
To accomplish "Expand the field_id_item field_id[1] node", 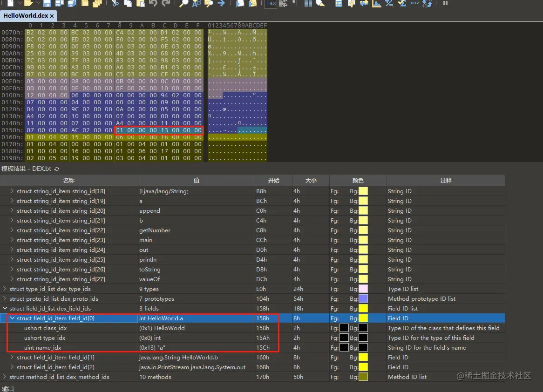I will (x=12, y=357).
